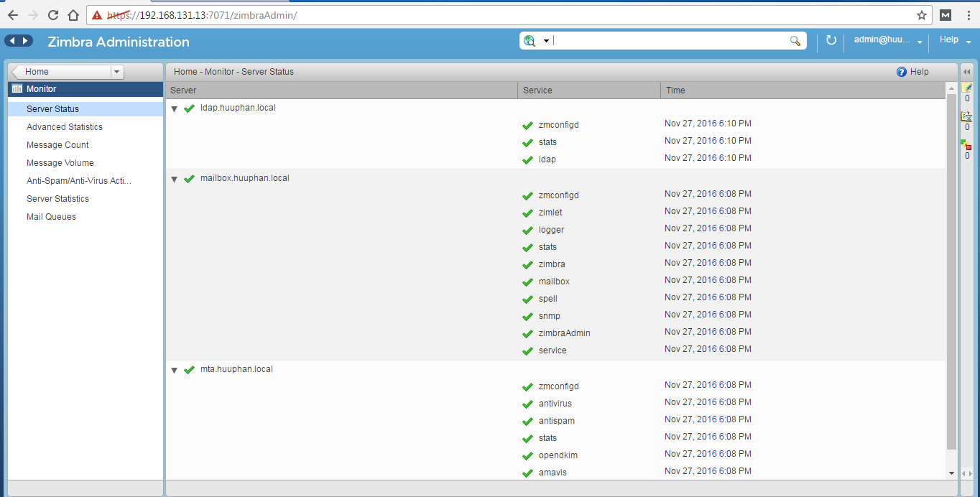The image size is (980, 497).
Task: Select the zimlet service row text
Action: [x=550, y=213]
